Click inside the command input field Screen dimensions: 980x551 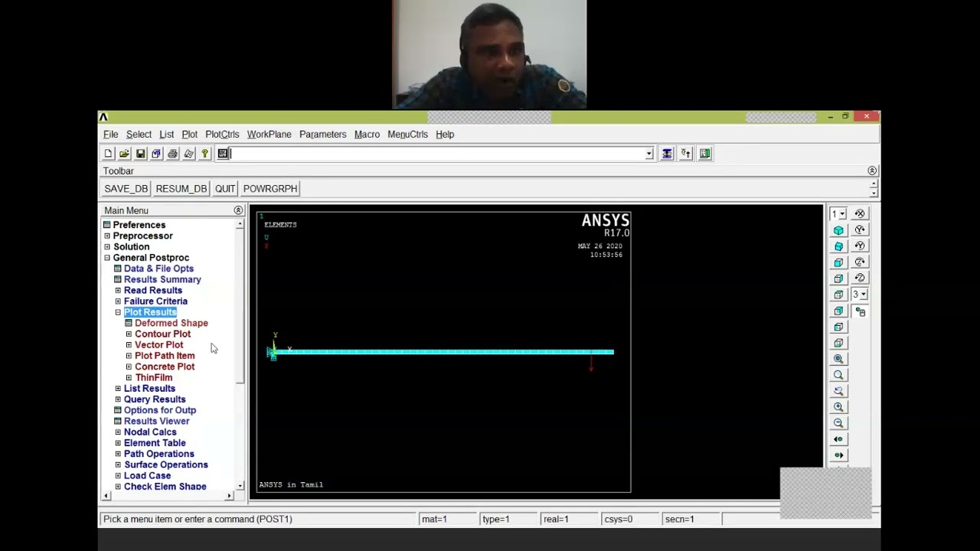437,154
